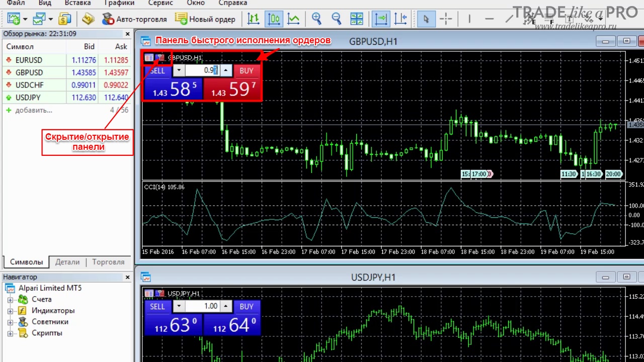Image resolution: width=644 pixels, height=362 pixels.
Task: Toggle the chart auto-scroll button
Action: pyautogui.click(x=381, y=19)
